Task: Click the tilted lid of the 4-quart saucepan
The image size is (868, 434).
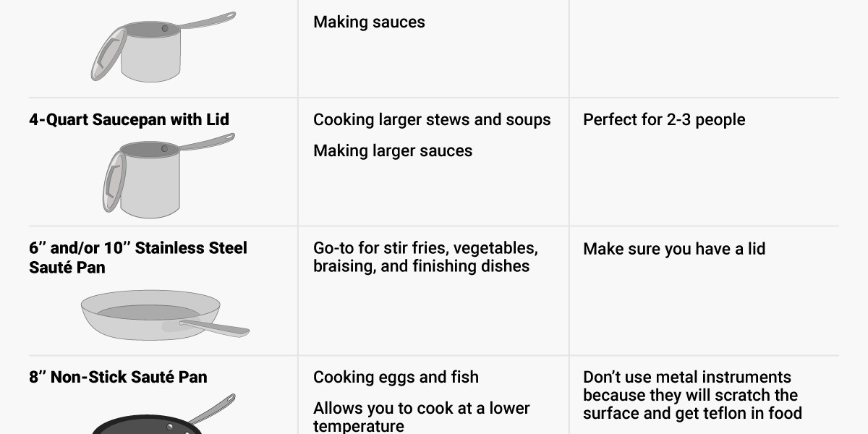Action: (x=114, y=181)
